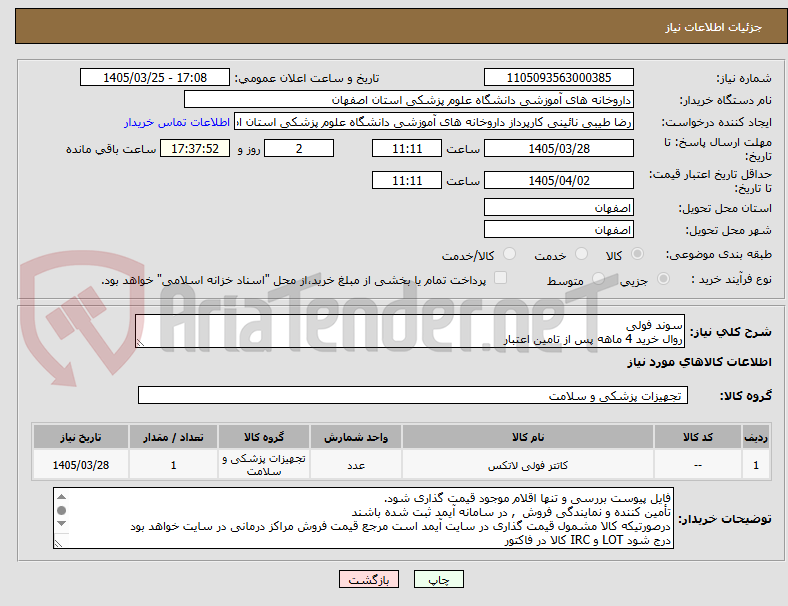Open the اطلاعات تماس خریدار link
Image resolution: width=788 pixels, height=606 pixels.
[177, 122]
